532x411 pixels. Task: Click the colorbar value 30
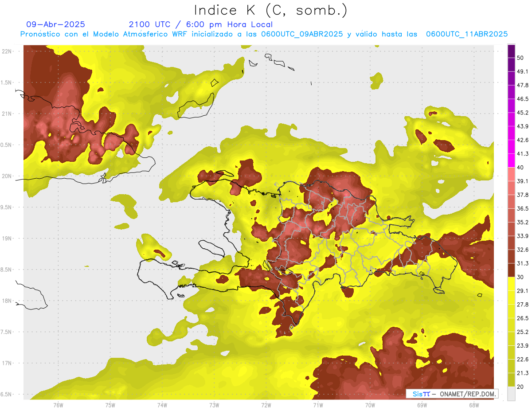[x=521, y=277]
